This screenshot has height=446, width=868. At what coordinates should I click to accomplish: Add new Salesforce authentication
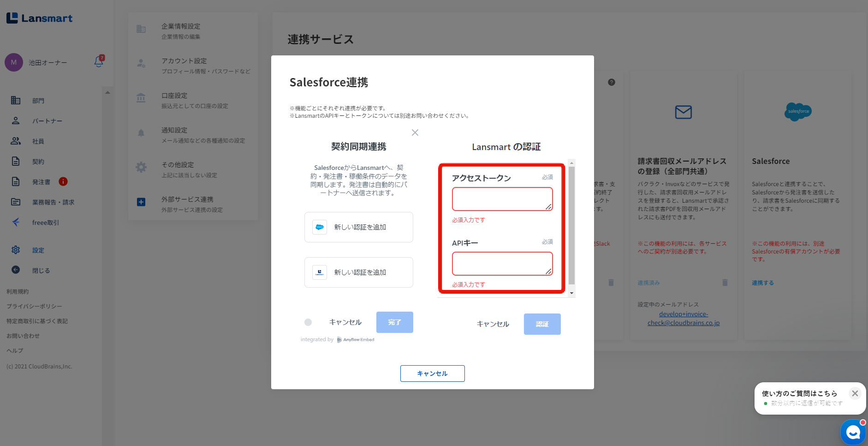359,227
